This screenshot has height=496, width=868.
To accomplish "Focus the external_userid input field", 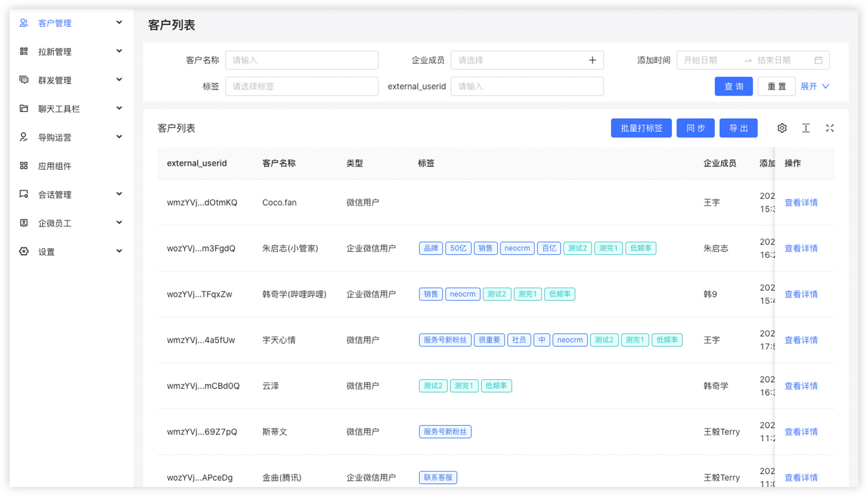I will point(527,86).
